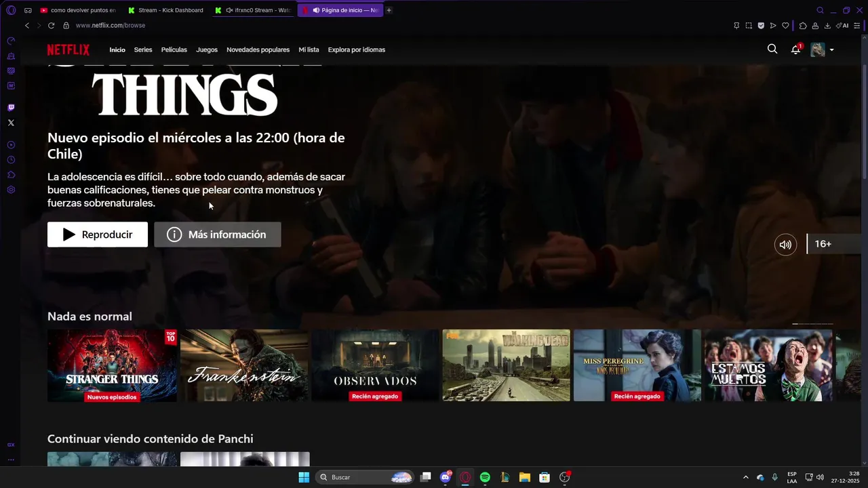868x488 pixels.
Task: Open the Opera GX menu logo
Action: [x=11, y=10]
